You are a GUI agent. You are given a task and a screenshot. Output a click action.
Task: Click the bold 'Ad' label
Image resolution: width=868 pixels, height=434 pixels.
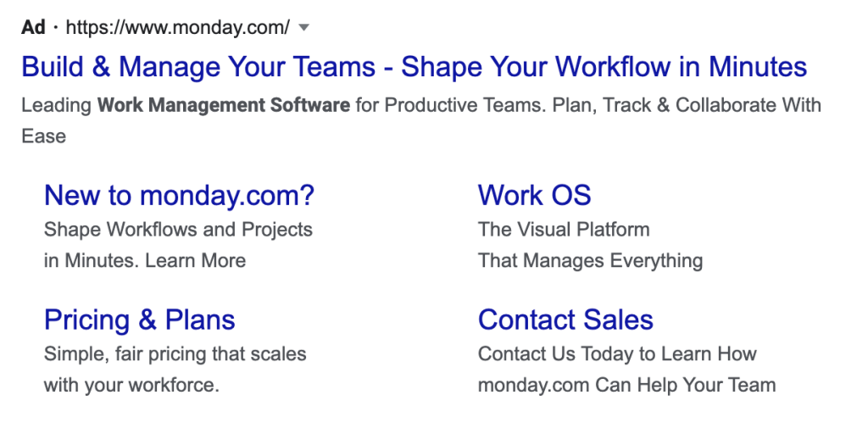pyautogui.click(x=33, y=27)
